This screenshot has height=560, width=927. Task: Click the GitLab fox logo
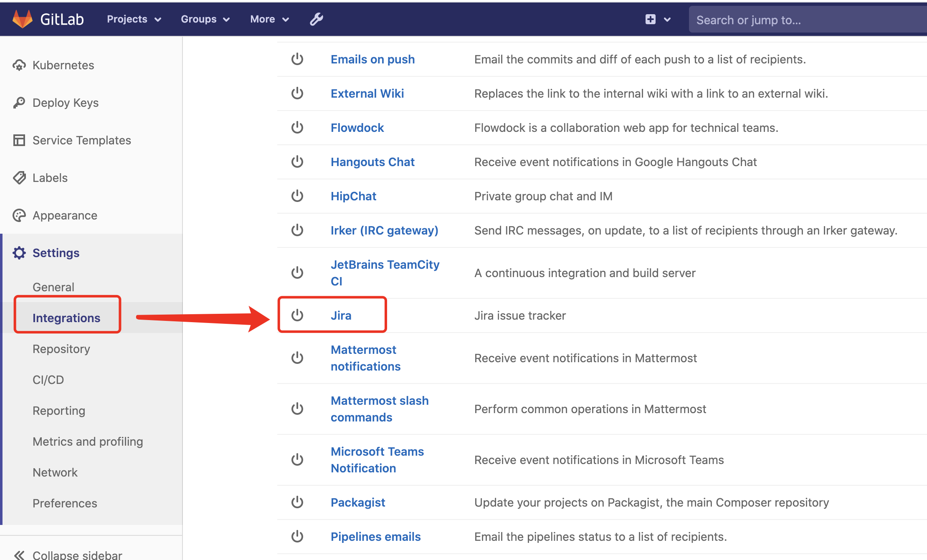click(22, 19)
